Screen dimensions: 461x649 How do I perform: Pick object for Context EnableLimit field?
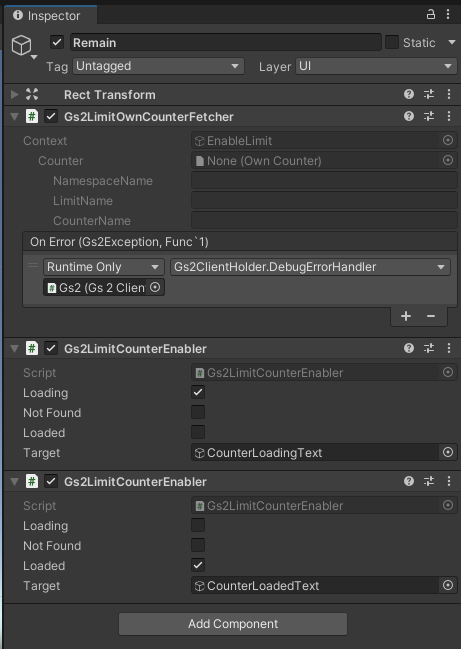click(448, 140)
